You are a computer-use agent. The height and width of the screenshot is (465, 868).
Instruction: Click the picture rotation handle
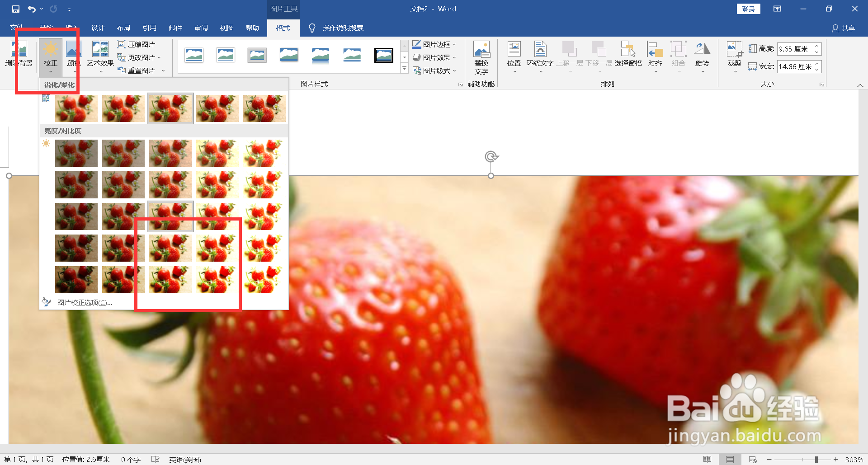pyautogui.click(x=491, y=156)
